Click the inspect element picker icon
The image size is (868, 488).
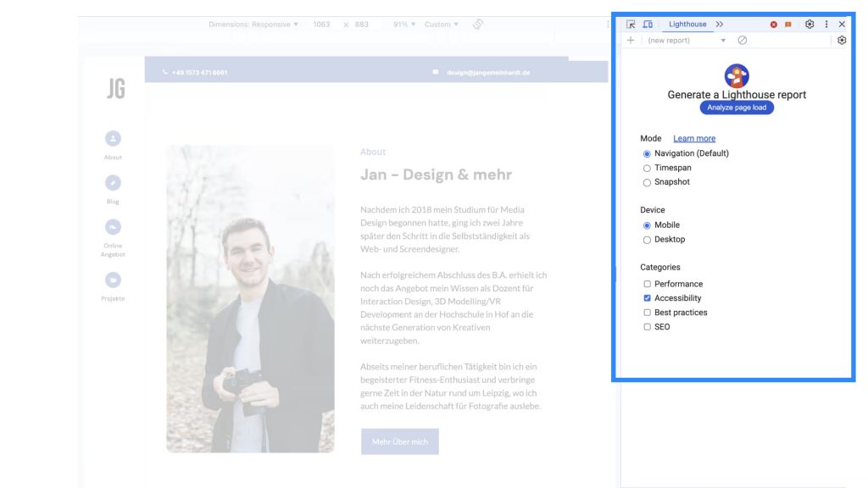pos(631,25)
